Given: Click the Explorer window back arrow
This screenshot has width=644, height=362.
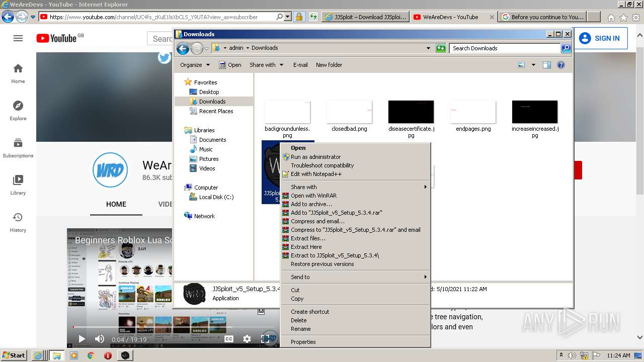Looking at the screenshot, I should [x=183, y=48].
